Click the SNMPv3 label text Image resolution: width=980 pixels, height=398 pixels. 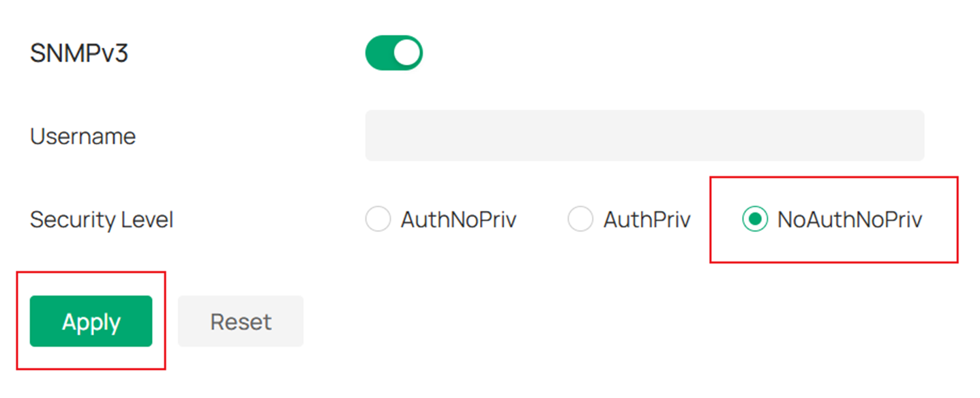[80, 51]
